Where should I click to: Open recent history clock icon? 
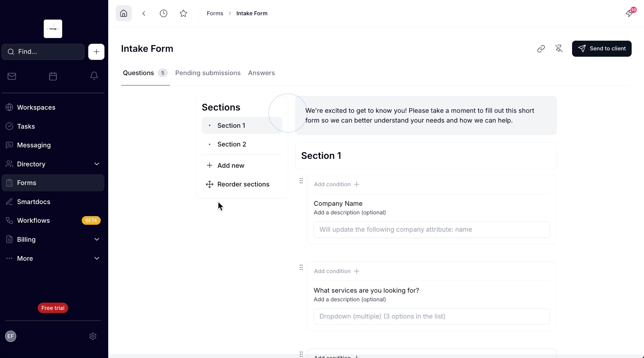point(164,13)
